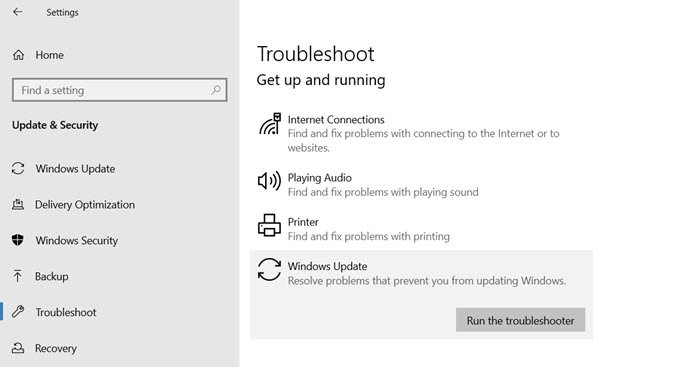Go to Windows Security settings
The width and height of the screenshot is (699, 367).
tap(77, 240)
